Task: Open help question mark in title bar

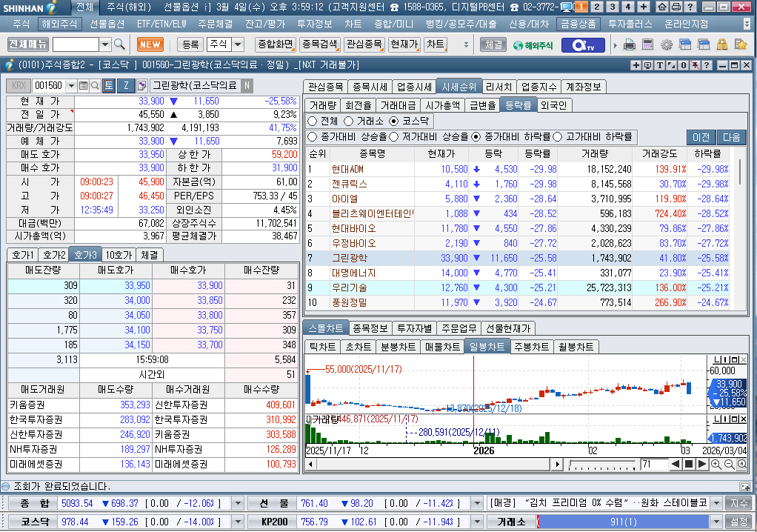Action: [690, 7]
